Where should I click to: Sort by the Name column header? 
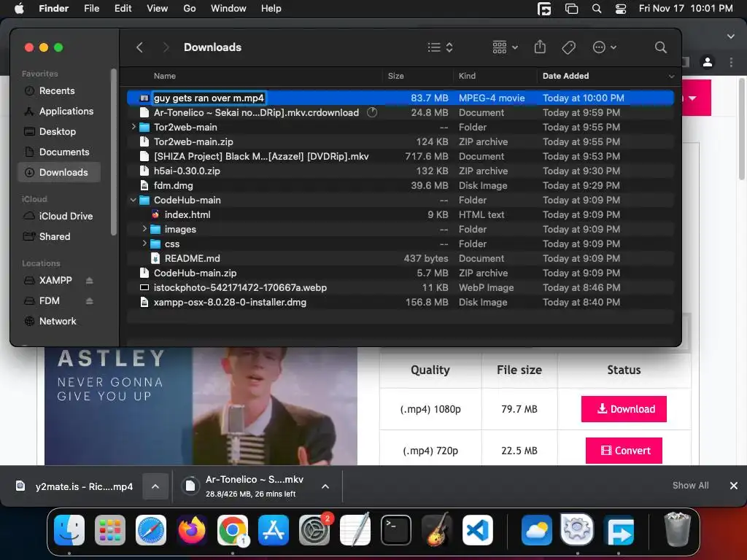(x=164, y=76)
